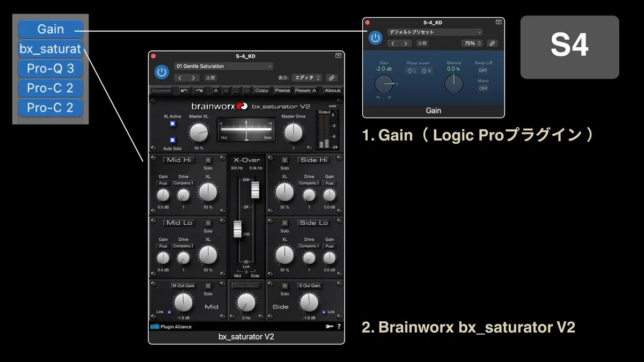This screenshot has width=644, height=362.
Task: Click the Mono-Maker knob
Action: pyautogui.click(x=246, y=303)
